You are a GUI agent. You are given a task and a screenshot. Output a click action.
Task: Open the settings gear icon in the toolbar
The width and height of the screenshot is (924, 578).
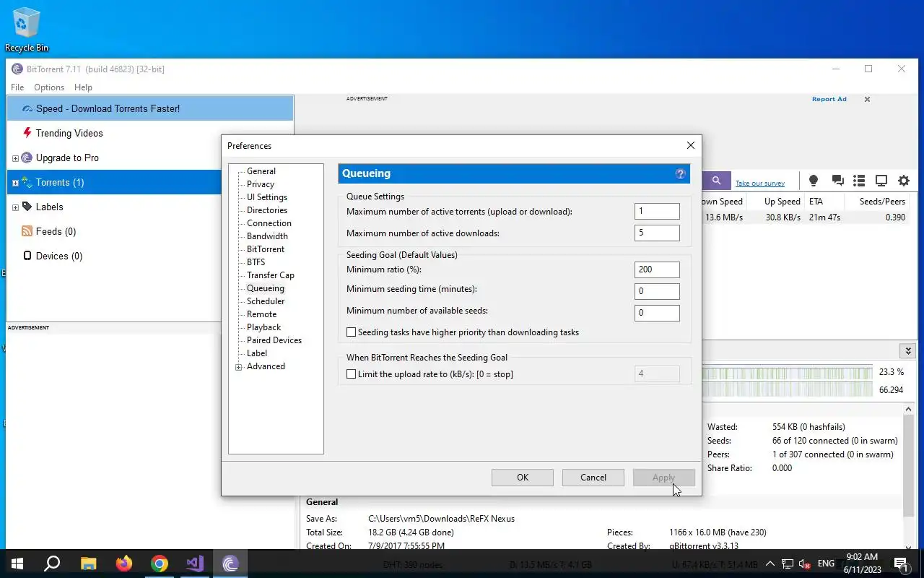pyautogui.click(x=904, y=181)
